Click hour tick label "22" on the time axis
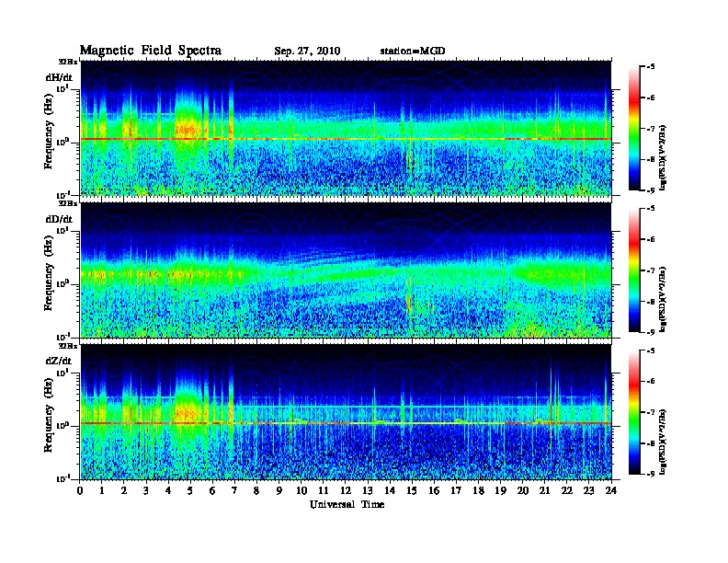Image resolution: width=728 pixels, height=563 pixels. [x=567, y=491]
